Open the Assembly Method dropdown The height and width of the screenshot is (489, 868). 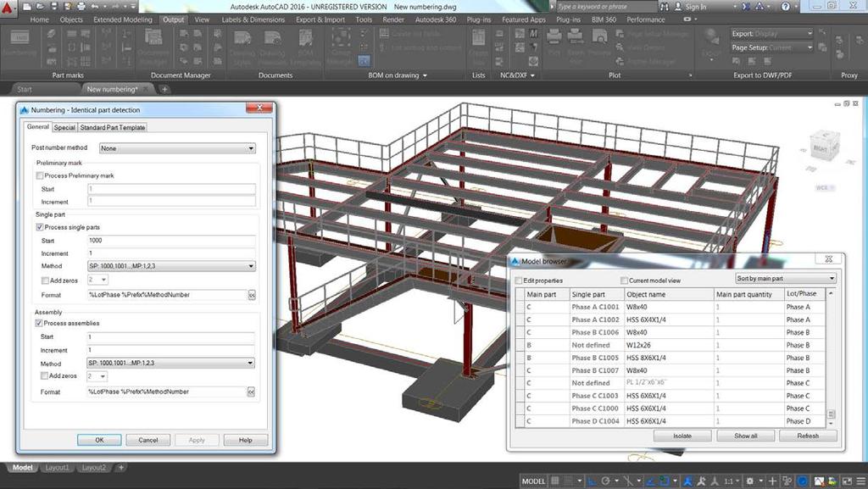tap(170, 363)
